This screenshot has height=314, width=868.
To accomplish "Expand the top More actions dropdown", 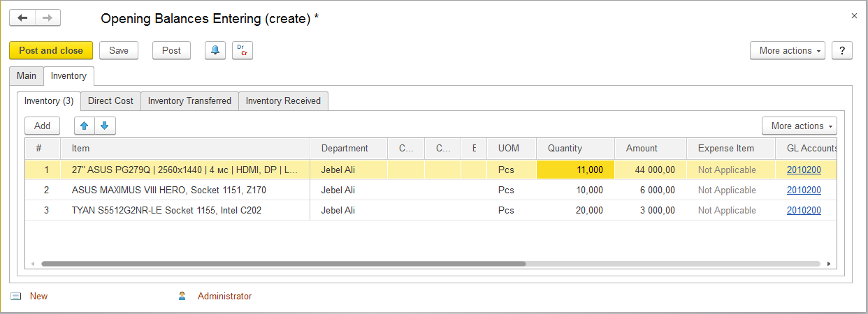I will click(x=788, y=50).
